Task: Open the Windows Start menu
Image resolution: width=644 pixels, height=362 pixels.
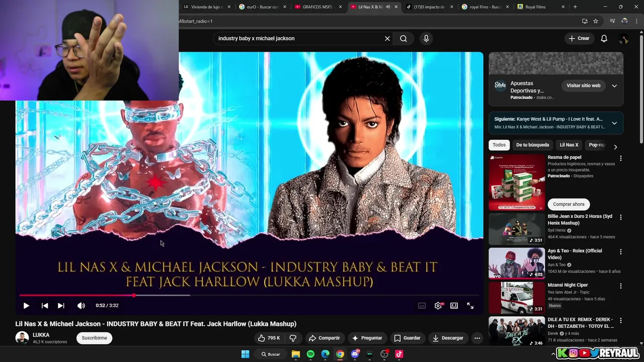Action: [x=245, y=354]
